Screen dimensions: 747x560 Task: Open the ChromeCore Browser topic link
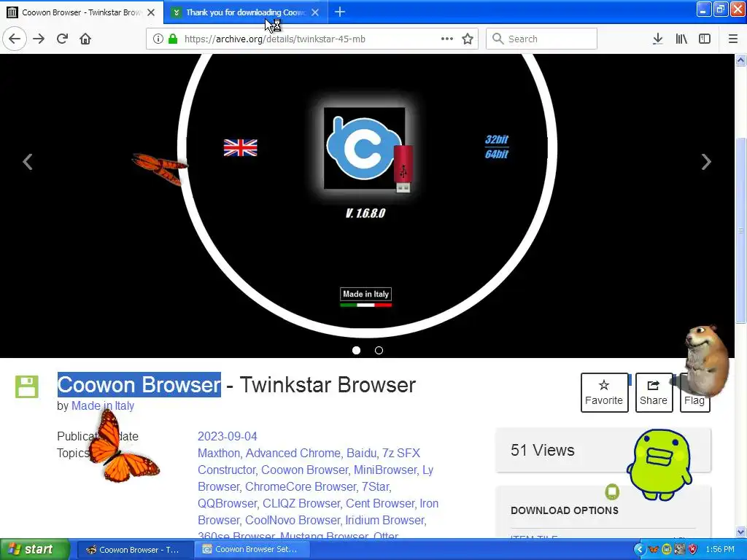300,486
